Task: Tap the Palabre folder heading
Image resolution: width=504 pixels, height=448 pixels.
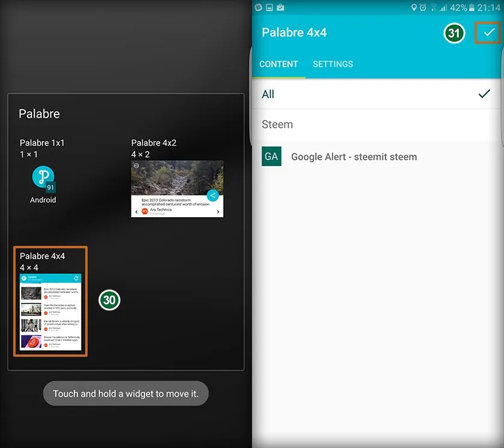Action: [x=39, y=114]
